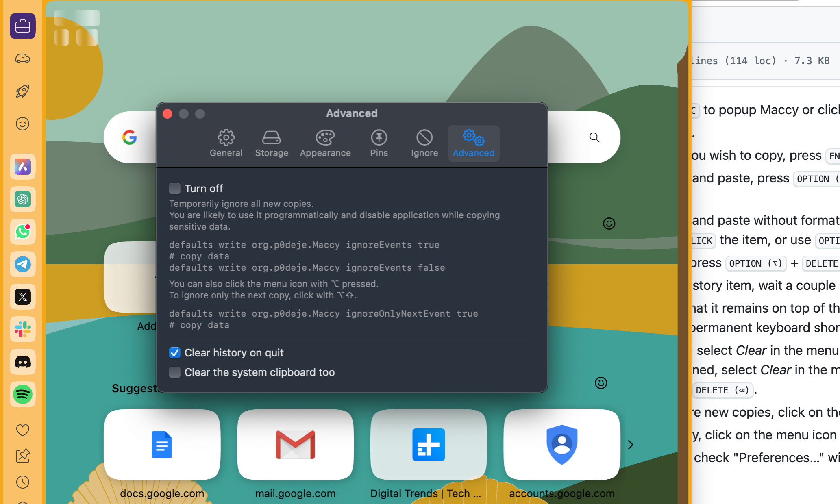Expand more suggested sites with the chevron
The height and width of the screenshot is (504, 840).
[630, 445]
